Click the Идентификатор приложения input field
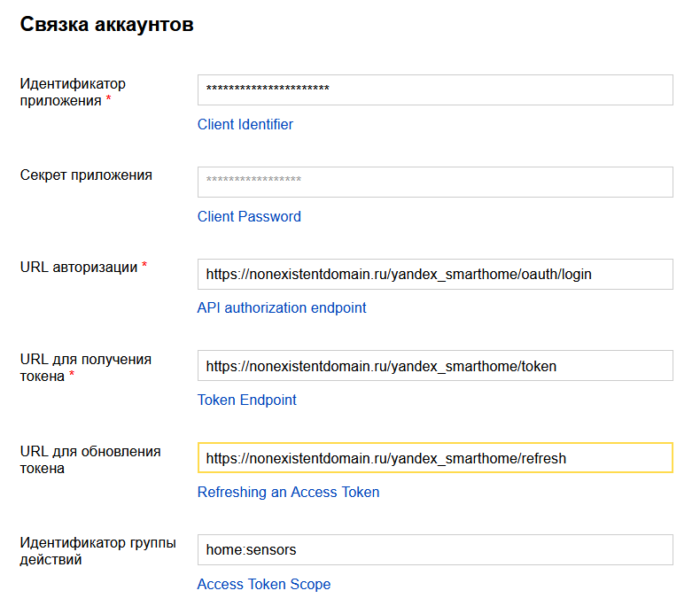This screenshot has height=614, width=700. click(434, 89)
